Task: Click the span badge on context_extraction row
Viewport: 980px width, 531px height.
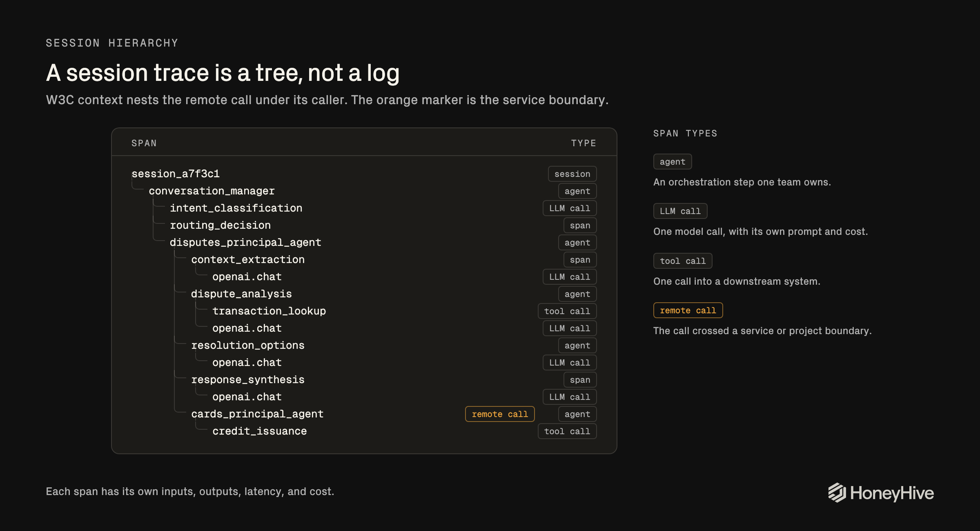Action: point(580,260)
